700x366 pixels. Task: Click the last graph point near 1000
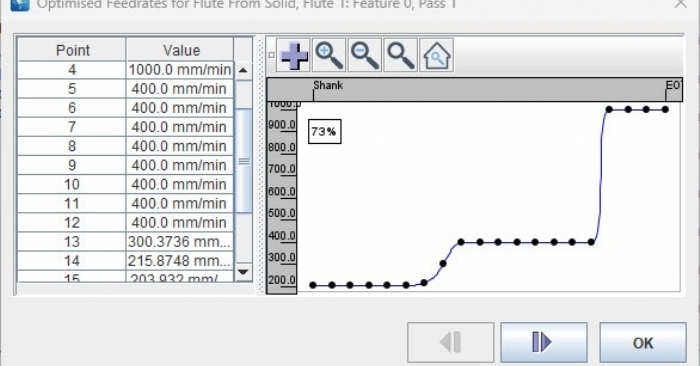pyautogui.click(x=665, y=109)
